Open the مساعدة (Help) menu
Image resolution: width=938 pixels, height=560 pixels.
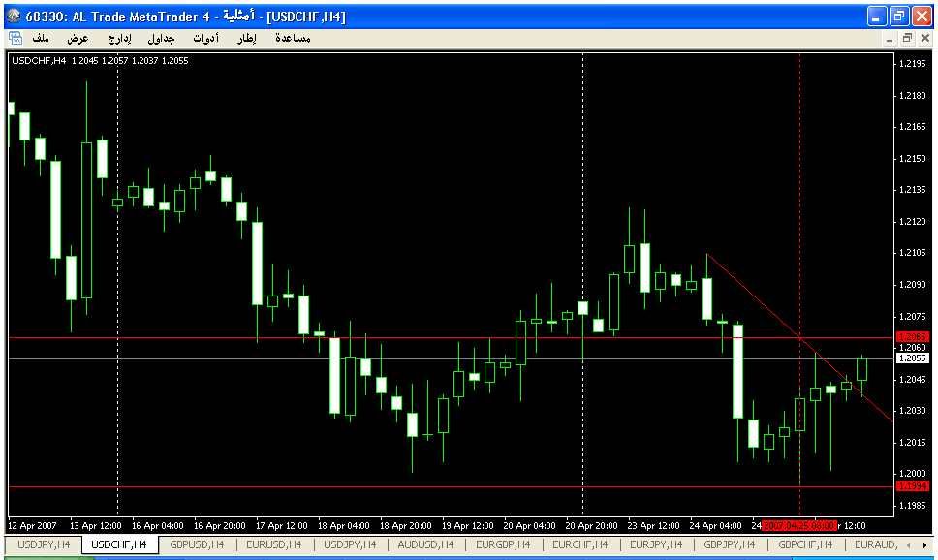click(x=293, y=39)
